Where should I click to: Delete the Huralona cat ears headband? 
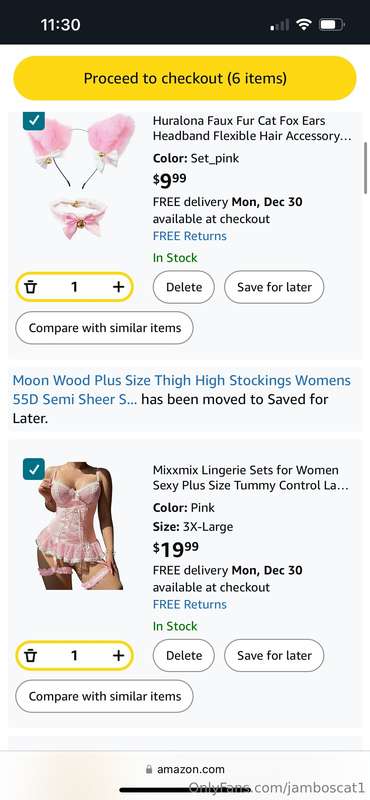pyautogui.click(x=184, y=287)
